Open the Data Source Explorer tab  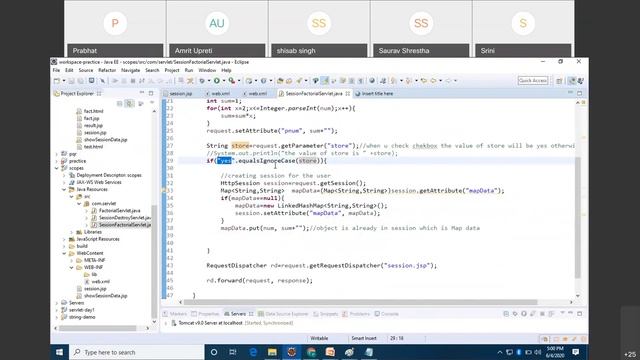(x=283, y=314)
